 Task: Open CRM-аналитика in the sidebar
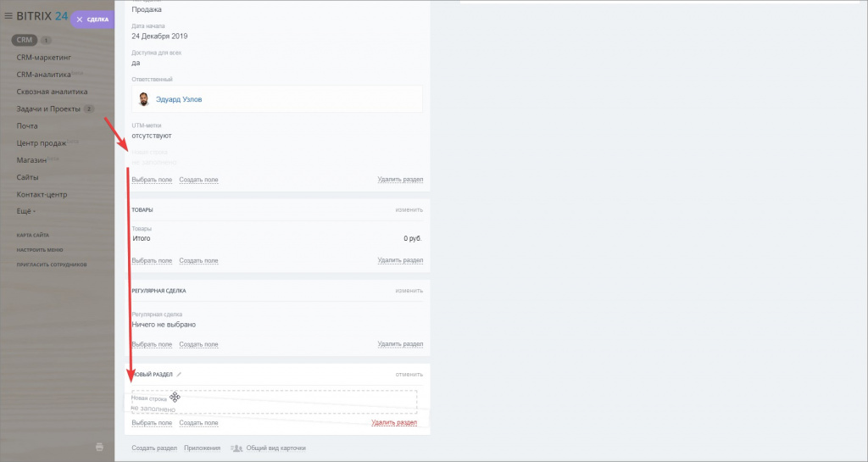tap(44, 75)
